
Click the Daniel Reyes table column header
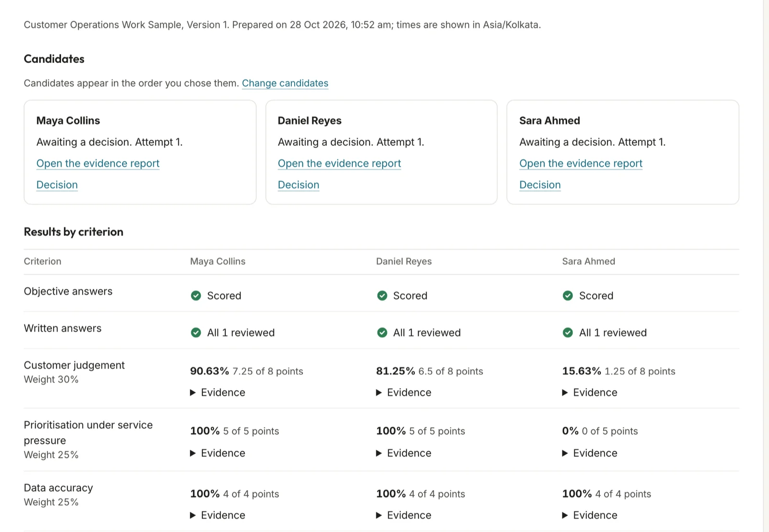coord(404,261)
